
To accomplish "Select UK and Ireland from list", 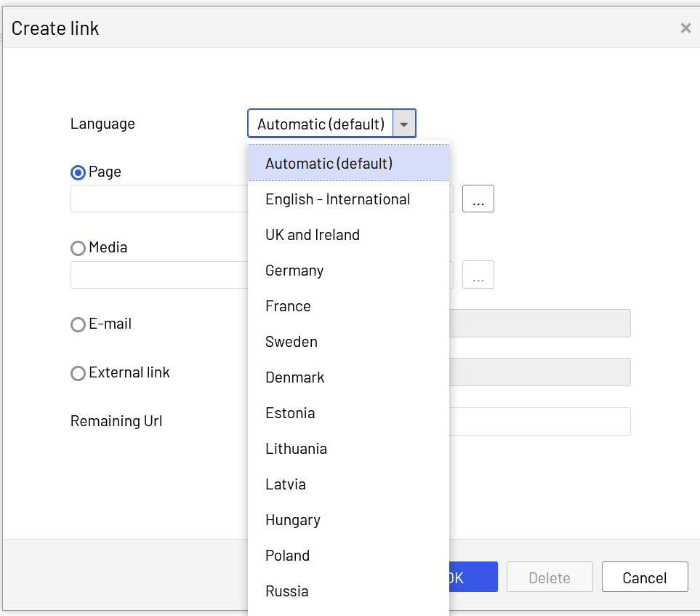I will [313, 235].
